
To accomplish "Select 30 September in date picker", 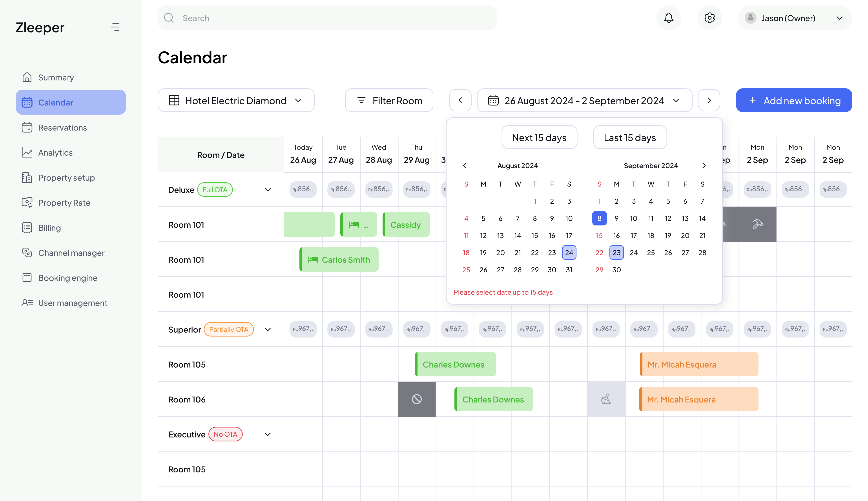I will 616,270.
